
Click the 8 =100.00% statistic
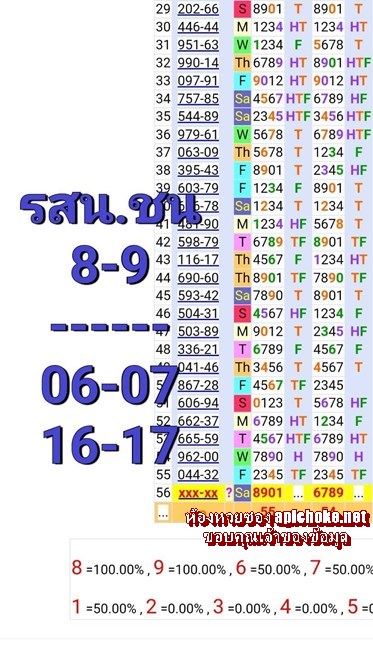[108, 568]
